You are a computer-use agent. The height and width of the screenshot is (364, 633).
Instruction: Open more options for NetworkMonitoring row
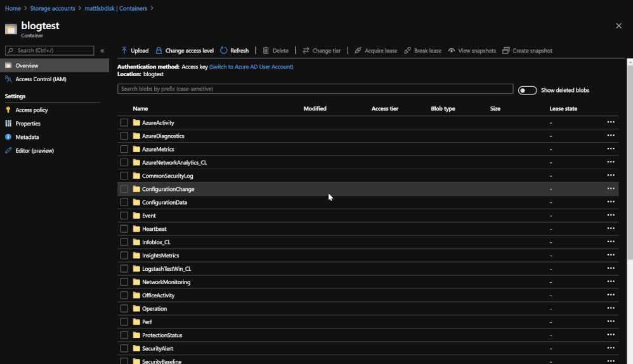coord(611,282)
